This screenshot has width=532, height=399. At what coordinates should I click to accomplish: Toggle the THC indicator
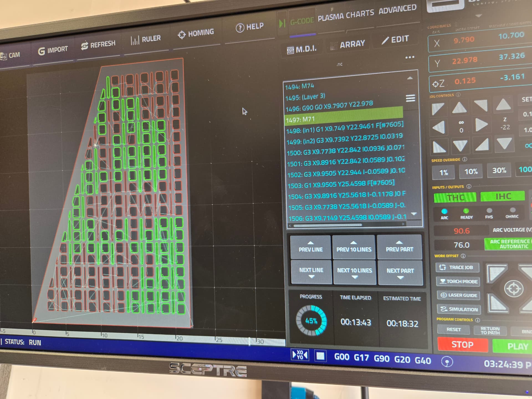point(455,197)
